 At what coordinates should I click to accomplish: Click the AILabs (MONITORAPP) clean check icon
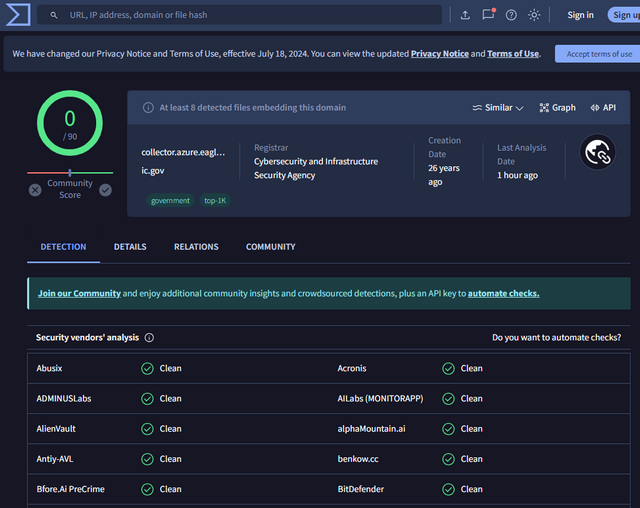coord(449,399)
